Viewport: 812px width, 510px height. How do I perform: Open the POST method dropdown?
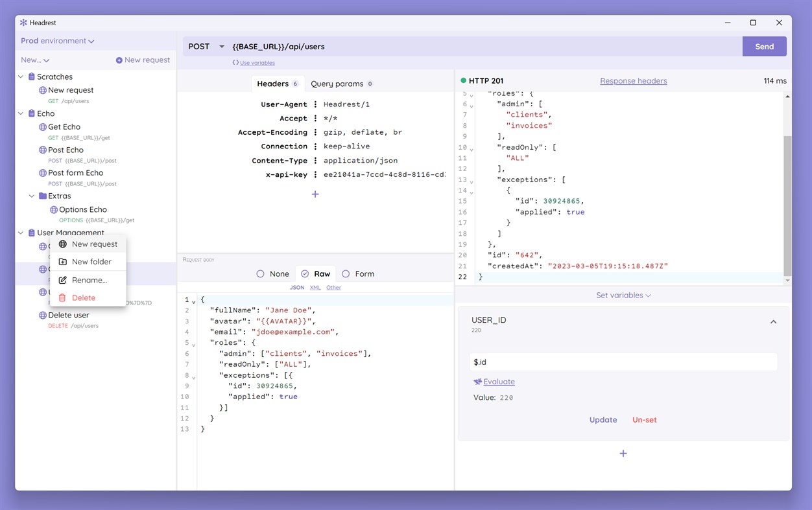point(206,47)
